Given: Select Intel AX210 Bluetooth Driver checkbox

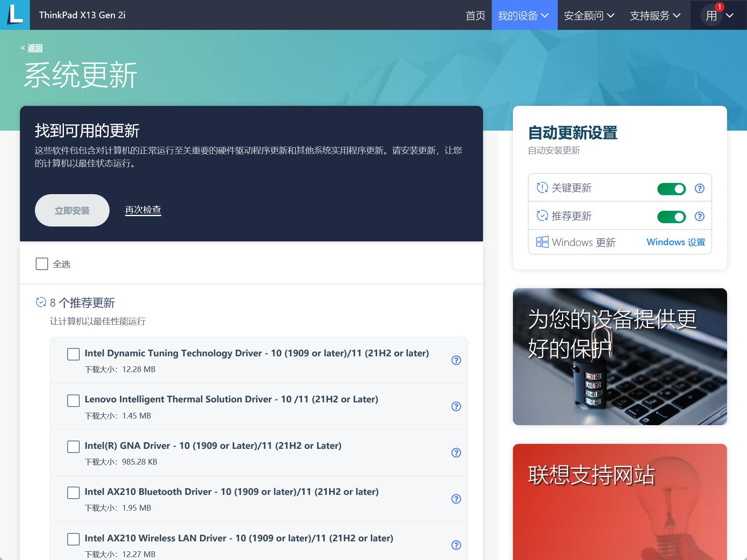Looking at the screenshot, I should click(x=73, y=493).
